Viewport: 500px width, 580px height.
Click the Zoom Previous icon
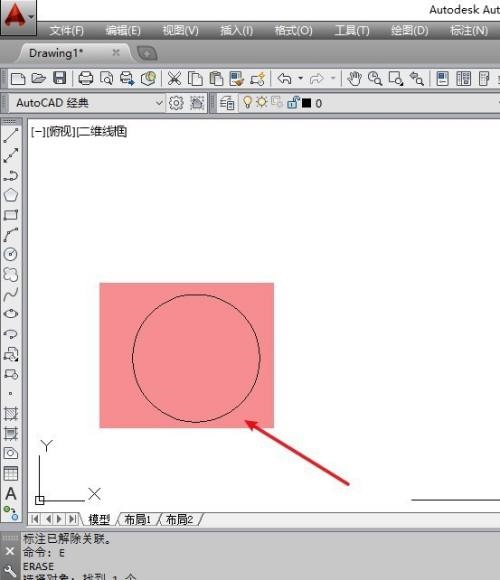[x=417, y=78]
